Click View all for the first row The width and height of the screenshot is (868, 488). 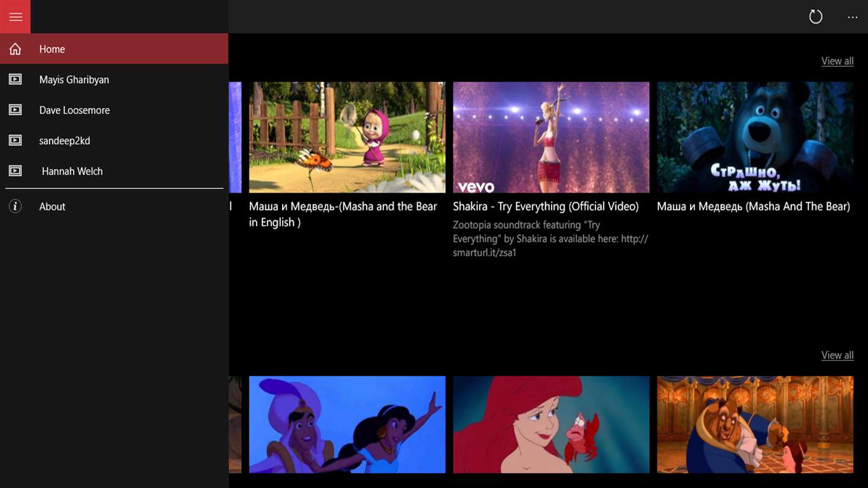click(837, 61)
